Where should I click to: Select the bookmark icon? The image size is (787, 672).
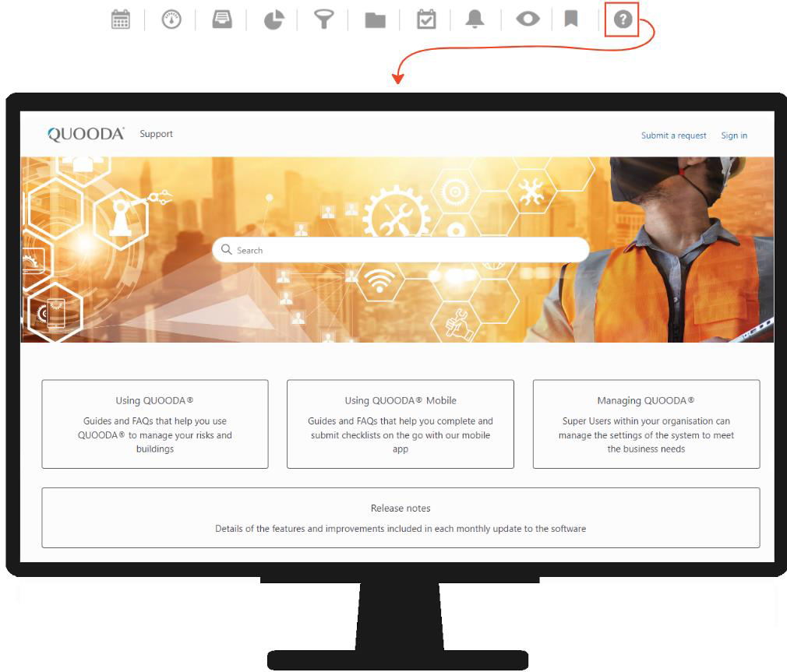[x=571, y=19]
